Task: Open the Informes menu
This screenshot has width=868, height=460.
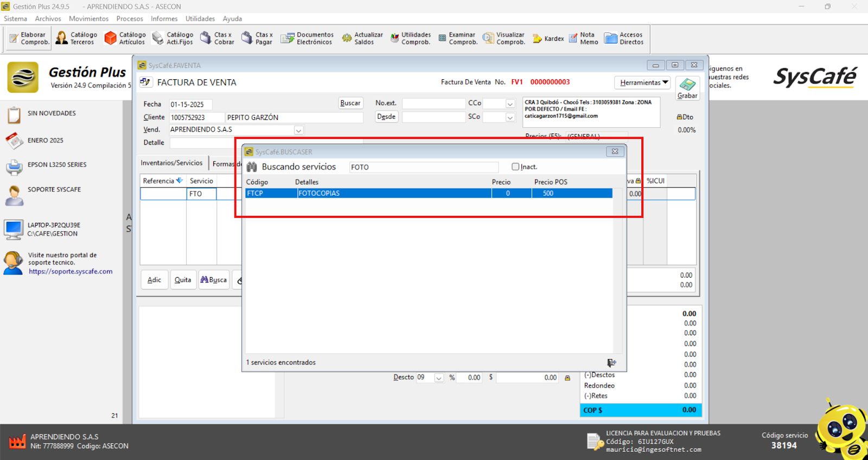Action: click(164, 18)
